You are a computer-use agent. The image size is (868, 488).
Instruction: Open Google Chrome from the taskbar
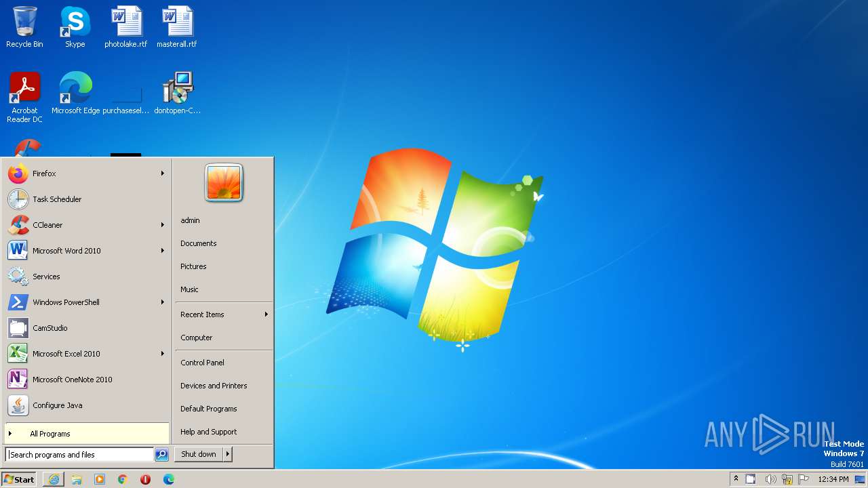click(123, 479)
